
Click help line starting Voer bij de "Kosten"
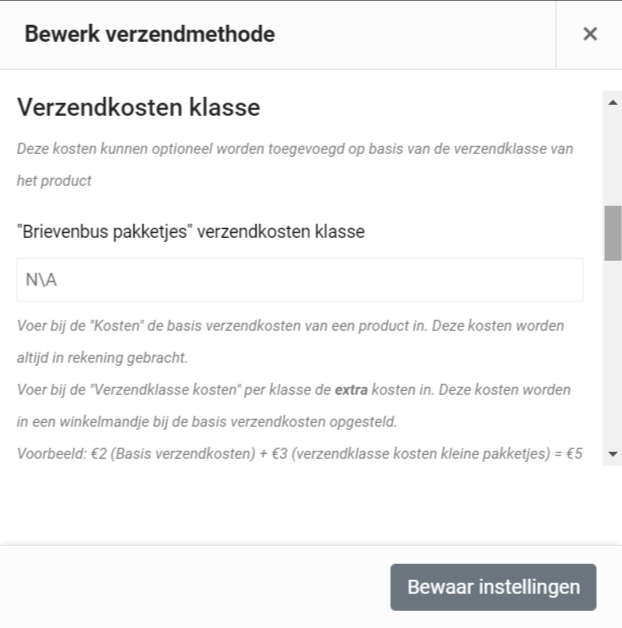[x=290, y=326]
